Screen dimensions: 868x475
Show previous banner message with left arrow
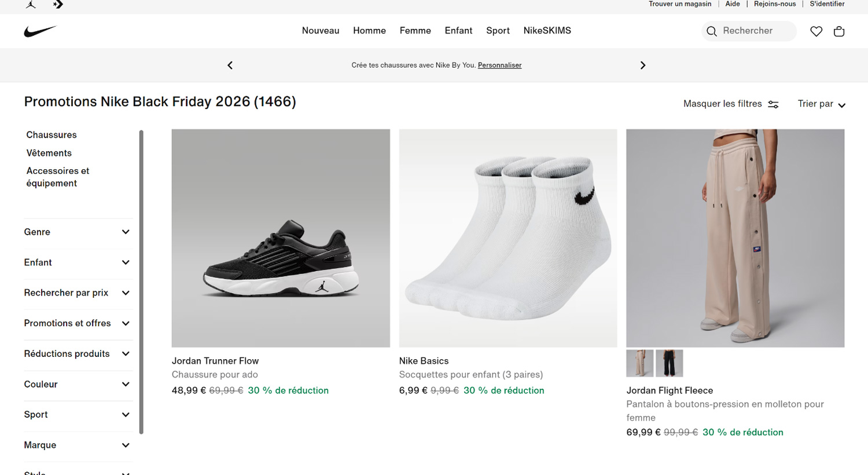[230, 65]
